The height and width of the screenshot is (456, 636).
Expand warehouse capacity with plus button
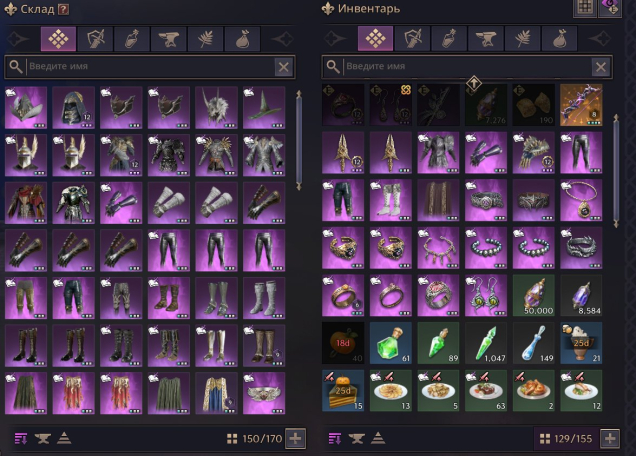295,439
